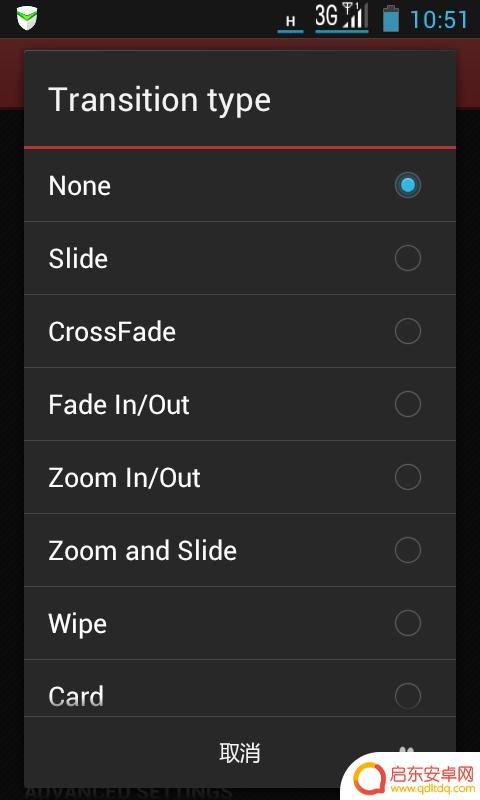This screenshot has height=800, width=480.
Task: Cancel the dialog with 取消 button
Action: 240,753
